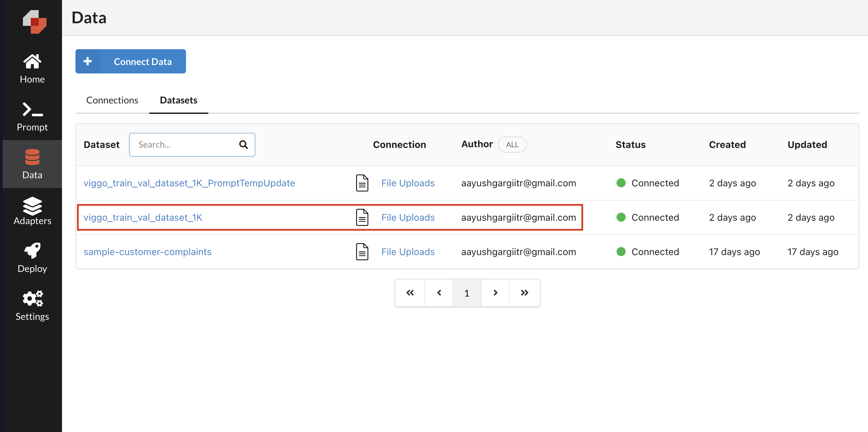The width and height of the screenshot is (868, 432).
Task: Open viggo_train_val_dataset_1K dataset link
Action: tap(143, 217)
